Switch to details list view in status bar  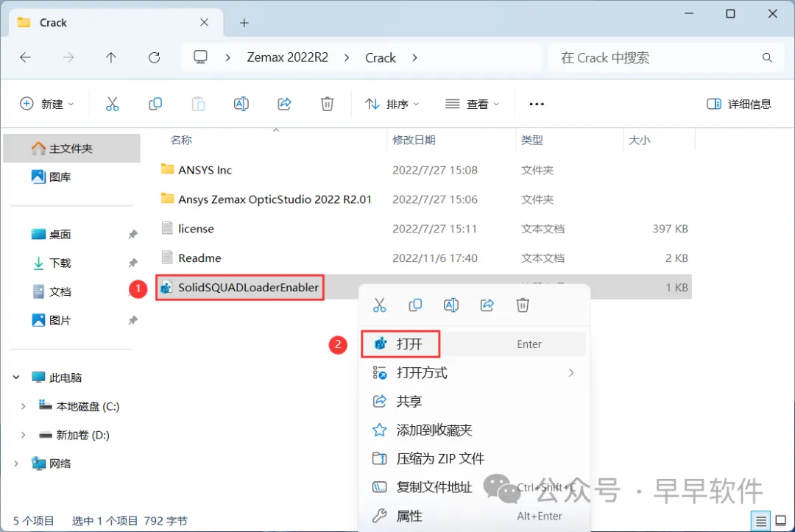760,520
